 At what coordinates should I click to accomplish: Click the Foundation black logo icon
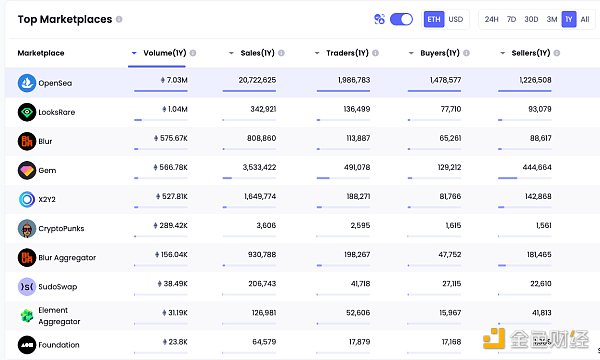click(x=27, y=345)
